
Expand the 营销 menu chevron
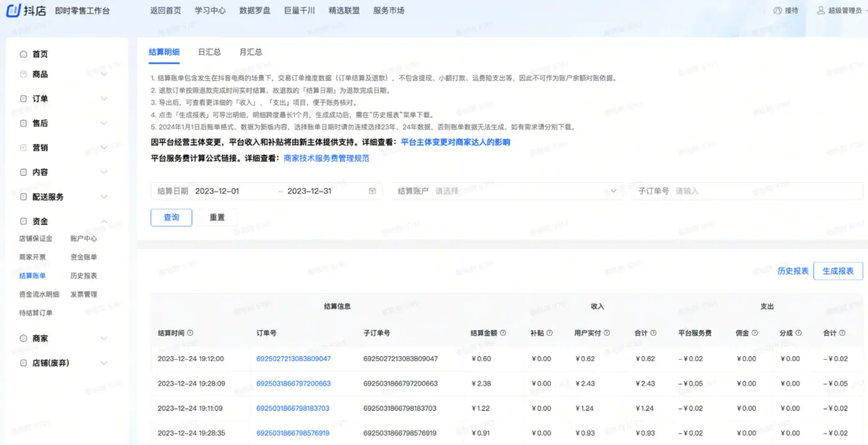[103, 148]
